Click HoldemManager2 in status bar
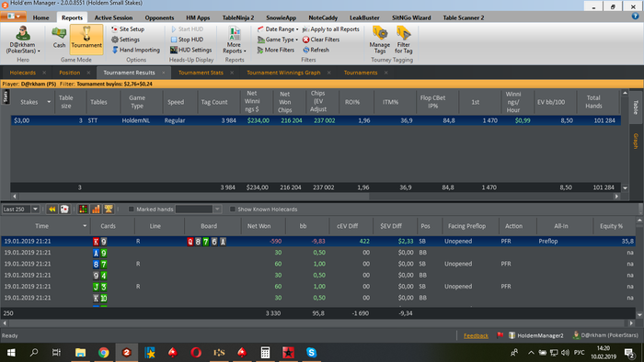644x362 pixels. (x=536, y=335)
